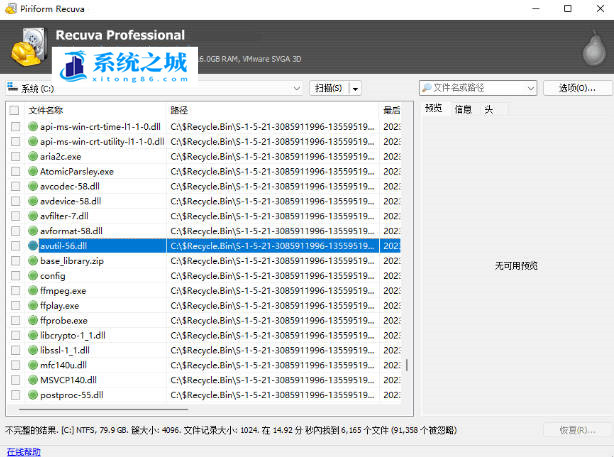Click the Recuva hard drive helmet logo
This screenshot has height=457, width=614.
(x=29, y=46)
